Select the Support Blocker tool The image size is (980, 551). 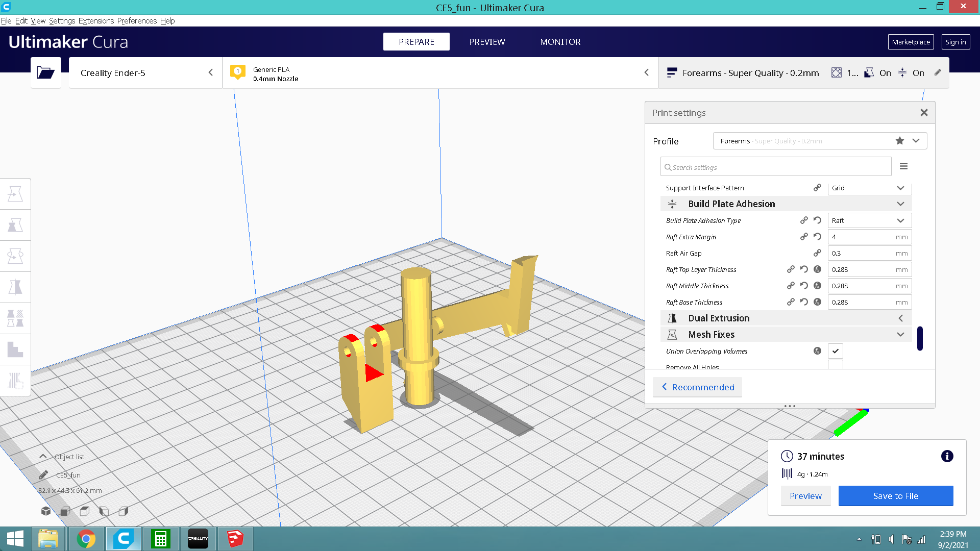[x=15, y=349]
